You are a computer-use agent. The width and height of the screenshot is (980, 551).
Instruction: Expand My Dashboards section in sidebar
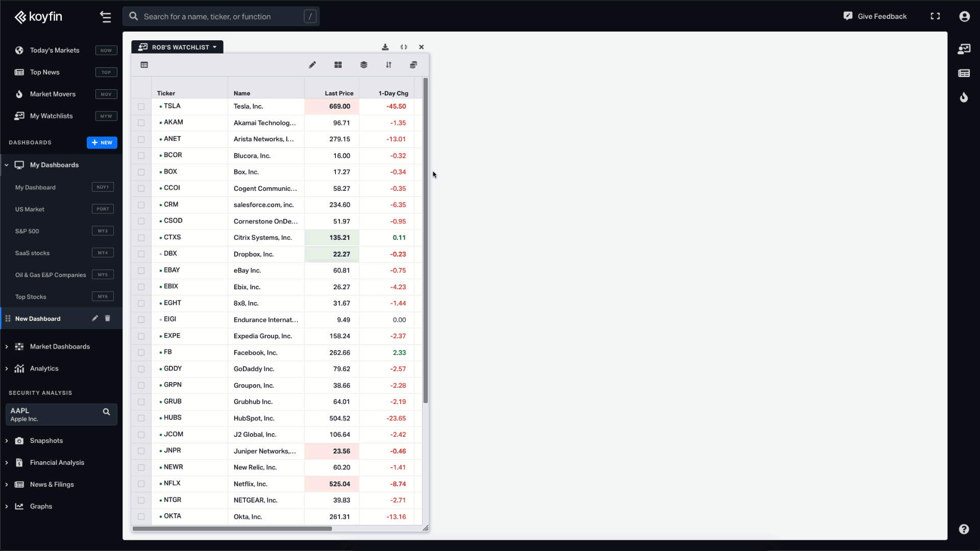click(6, 164)
